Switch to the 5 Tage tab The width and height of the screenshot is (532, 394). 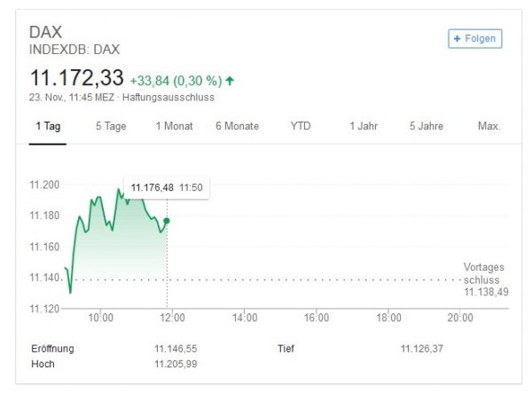(111, 126)
